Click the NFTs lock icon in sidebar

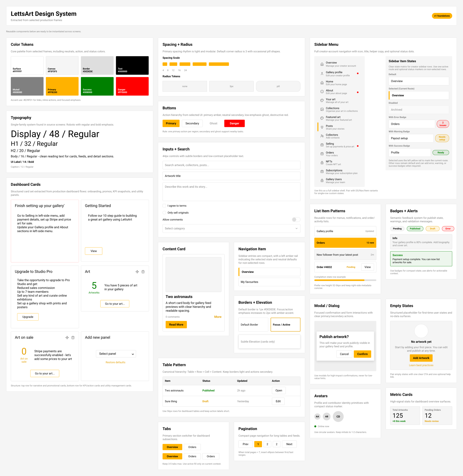[322, 163]
